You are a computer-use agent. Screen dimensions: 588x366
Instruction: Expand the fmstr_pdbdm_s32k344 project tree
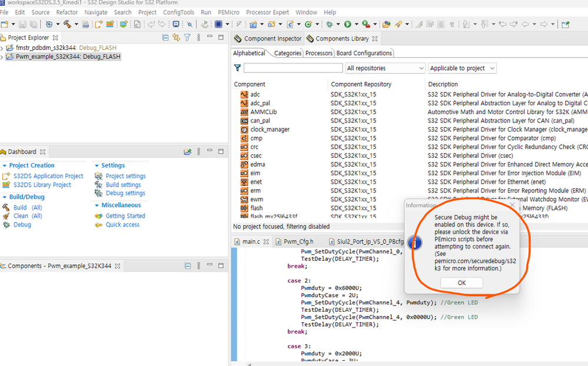[2, 48]
